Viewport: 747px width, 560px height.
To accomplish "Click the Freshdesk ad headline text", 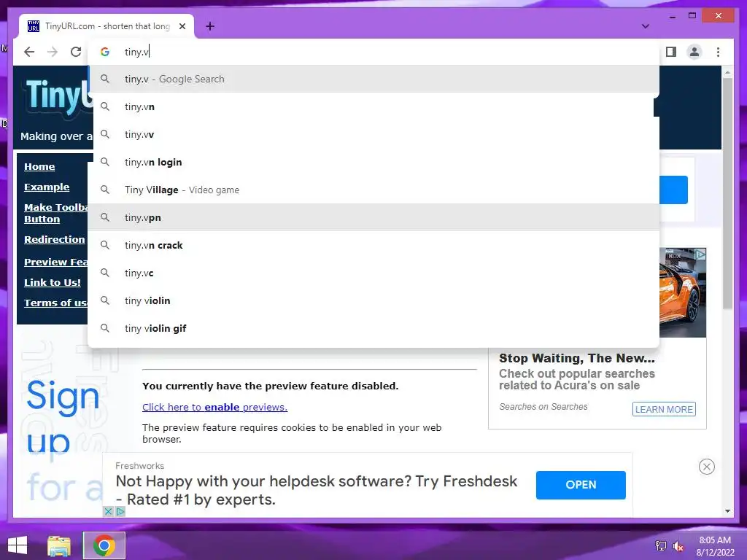I will pos(317,490).
